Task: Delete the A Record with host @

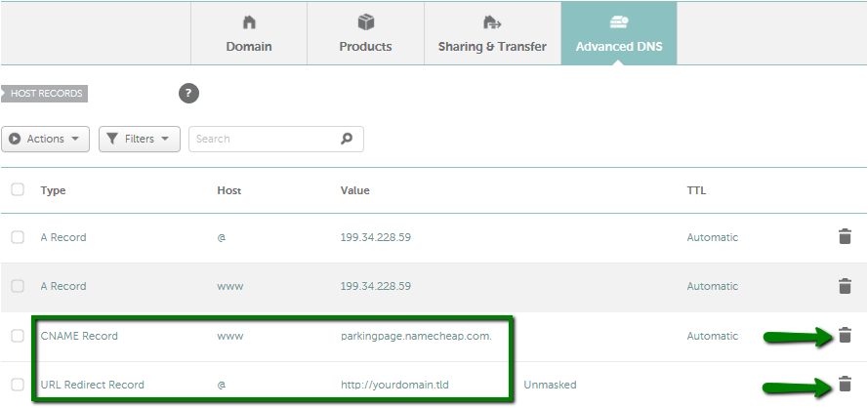Action: click(845, 237)
